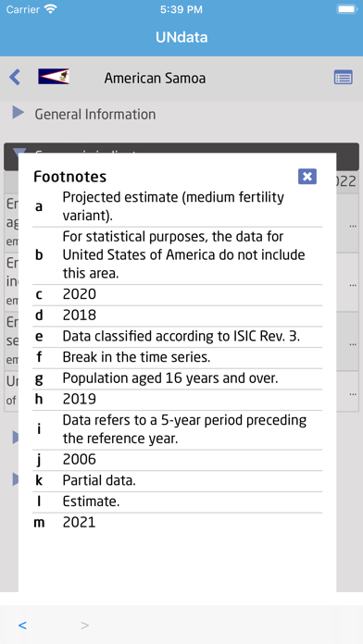Close the Footnotes popup with X button
363x644 pixels.
[x=307, y=177]
